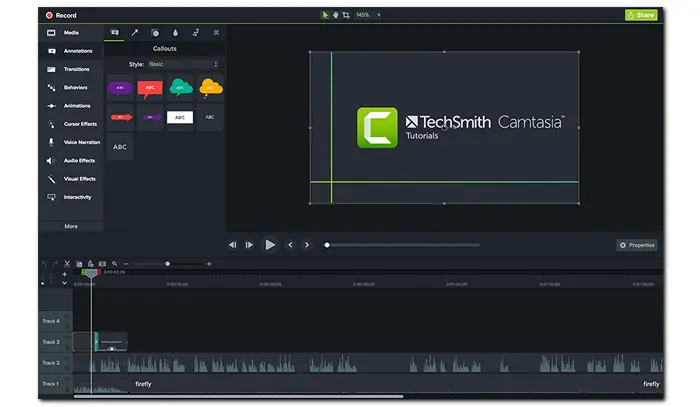Click the timeline Redo arrow

tap(55, 264)
